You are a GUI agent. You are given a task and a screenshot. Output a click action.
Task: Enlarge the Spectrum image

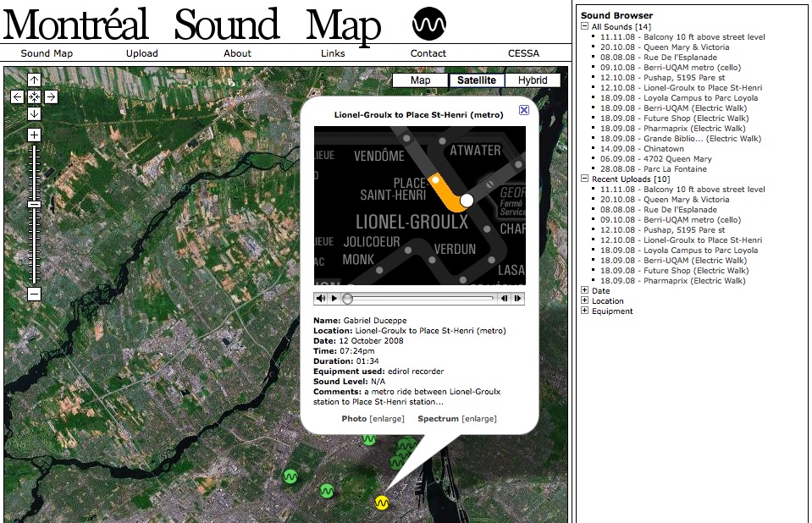[x=479, y=419]
